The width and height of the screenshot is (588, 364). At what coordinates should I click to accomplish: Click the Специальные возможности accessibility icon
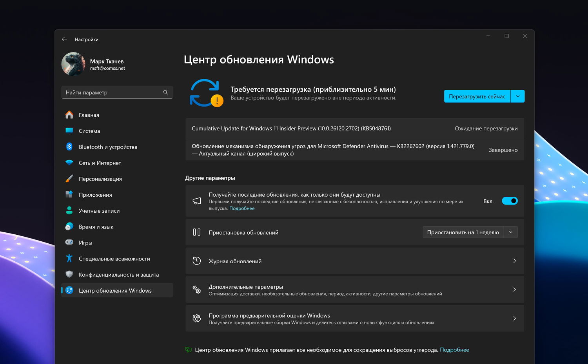(x=69, y=259)
